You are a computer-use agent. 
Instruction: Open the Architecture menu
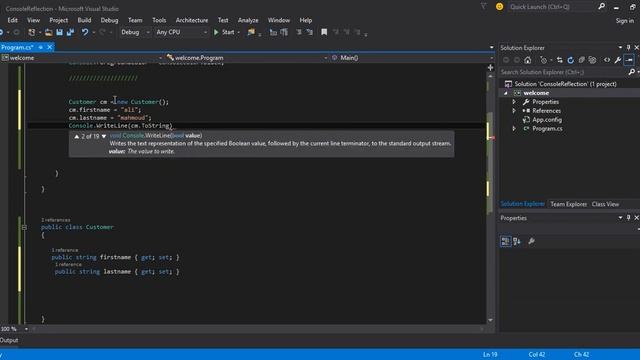[192, 20]
